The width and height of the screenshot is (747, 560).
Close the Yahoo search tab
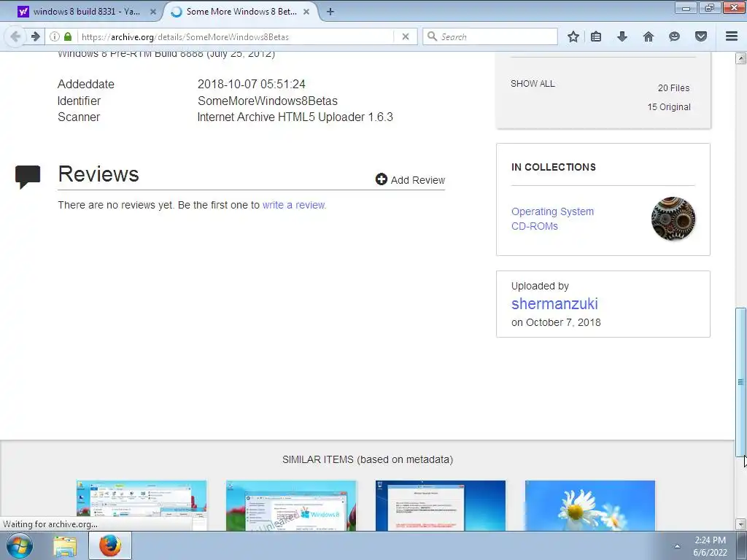(153, 12)
